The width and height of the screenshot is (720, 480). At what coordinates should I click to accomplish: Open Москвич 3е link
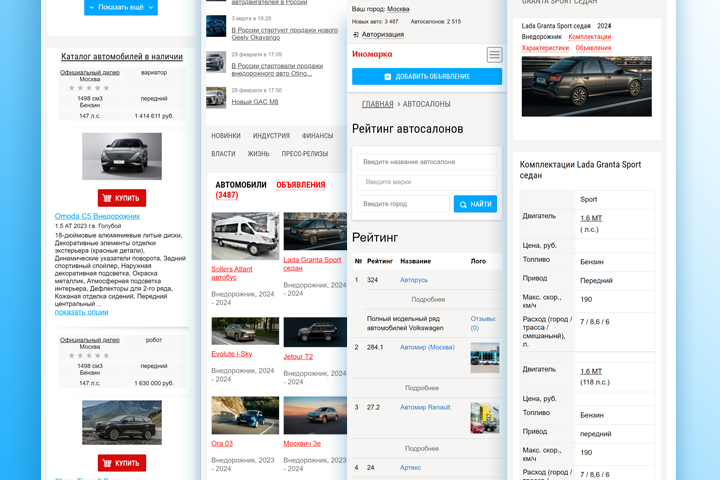(302, 443)
